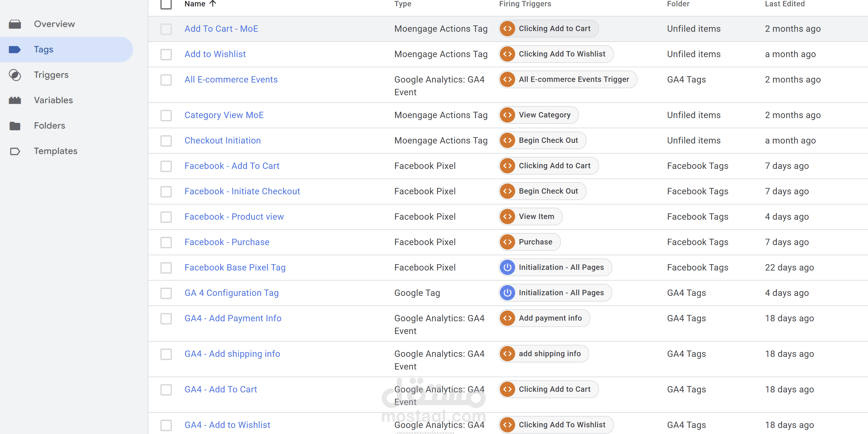The width and height of the screenshot is (868, 434).
Task: Check the GA4 - Add Payment Info checkbox
Action: pos(166,318)
